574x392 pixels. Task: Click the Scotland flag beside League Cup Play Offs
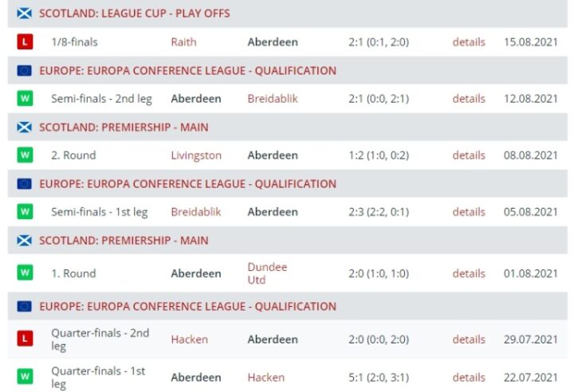coord(25,14)
